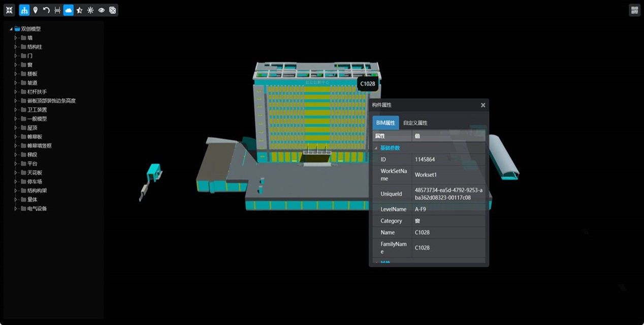Collapse the 基础参数 property group
644x325 pixels.
376,148
